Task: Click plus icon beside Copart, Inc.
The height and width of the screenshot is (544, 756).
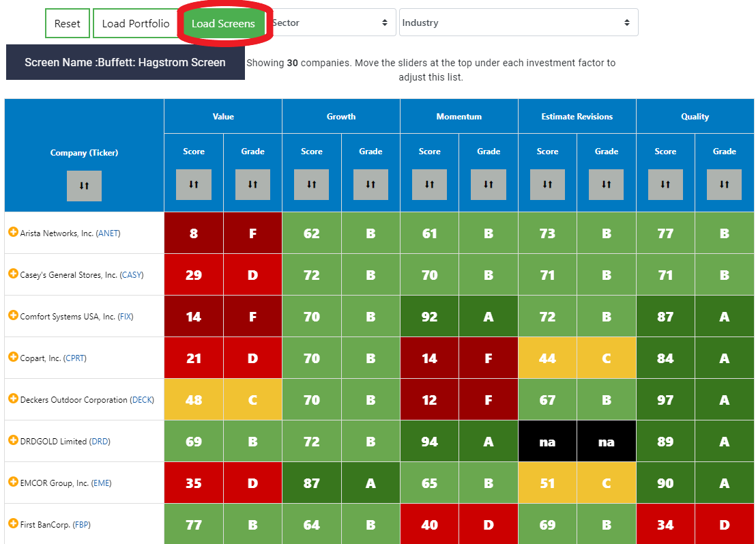Action: click(x=14, y=357)
